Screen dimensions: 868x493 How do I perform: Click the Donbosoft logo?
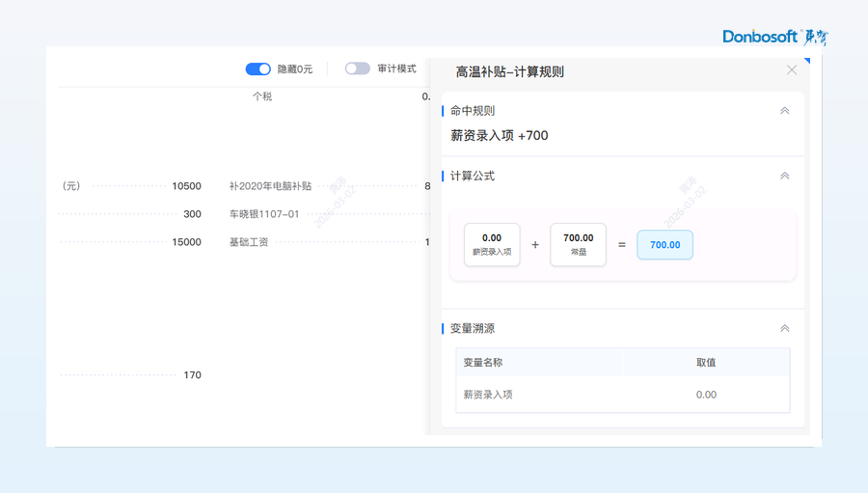click(775, 37)
